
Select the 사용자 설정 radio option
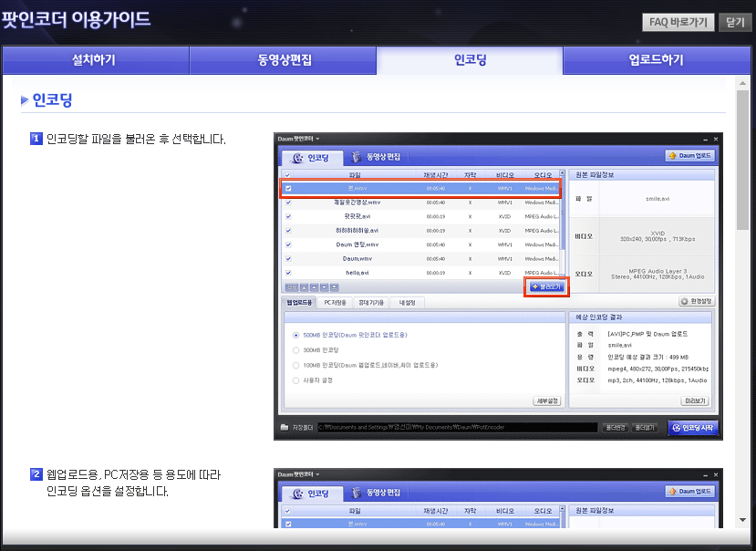pyautogui.click(x=296, y=380)
